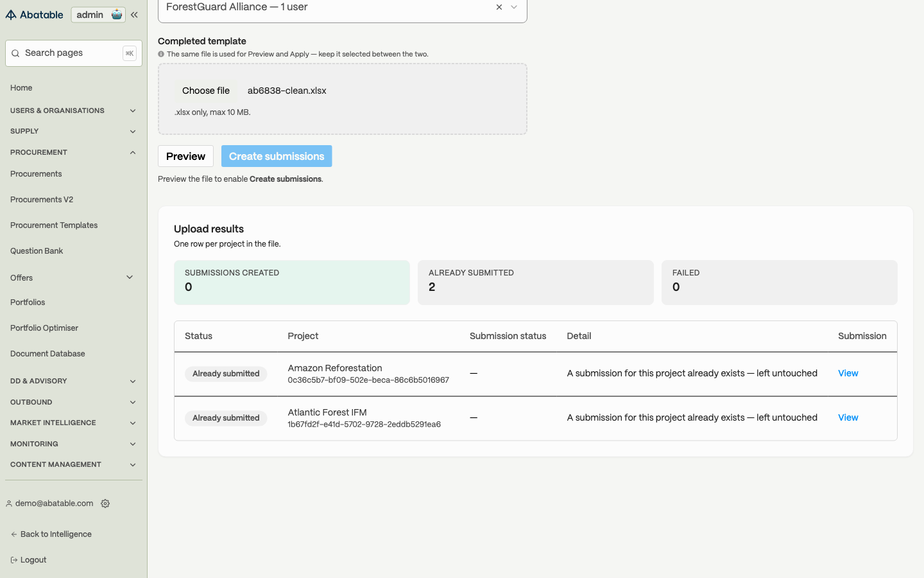924x578 pixels.
Task: Open Document Database page
Action: click(x=47, y=354)
